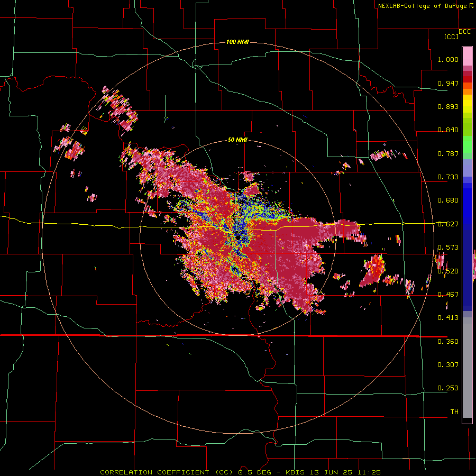This screenshot has height=476, width=476.
Task: Click the 0.627 legend value
Action: pyautogui.click(x=448, y=224)
